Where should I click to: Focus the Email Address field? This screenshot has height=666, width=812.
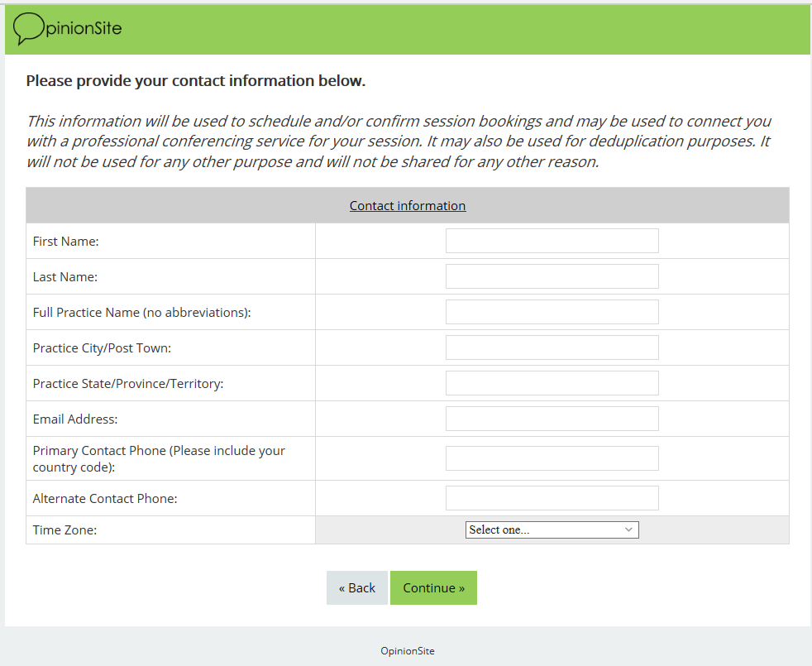[552, 419]
